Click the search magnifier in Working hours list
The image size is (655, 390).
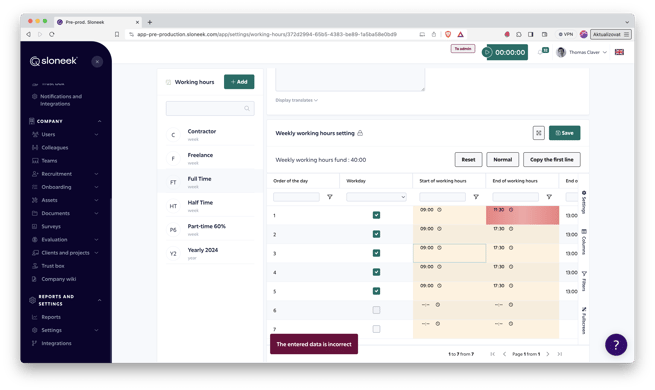[247, 109]
